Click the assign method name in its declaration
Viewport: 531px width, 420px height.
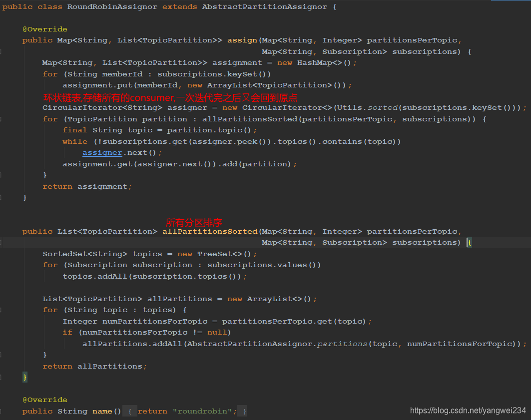(x=242, y=40)
